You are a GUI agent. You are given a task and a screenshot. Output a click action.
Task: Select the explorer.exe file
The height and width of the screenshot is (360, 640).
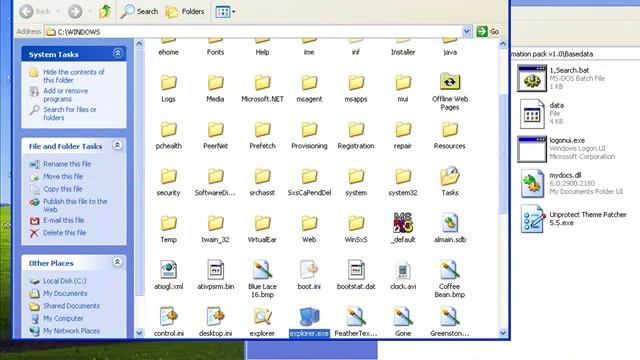pyautogui.click(x=309, y=322)
